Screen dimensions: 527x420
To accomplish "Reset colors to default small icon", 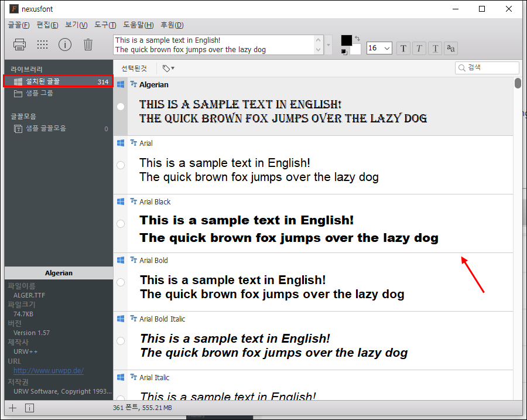I will click(x=344, y=52).
